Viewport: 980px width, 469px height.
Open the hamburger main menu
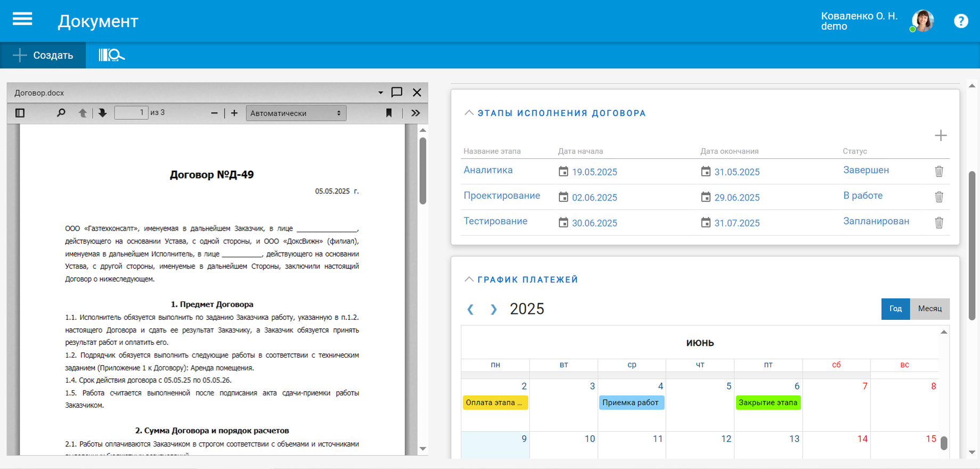[22, 20]
